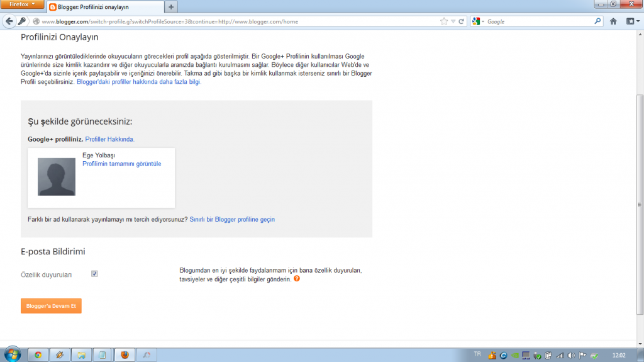Viewport: 644px width, 362px height.
Task: Click the TR language indicator
Action: [477, 354]
